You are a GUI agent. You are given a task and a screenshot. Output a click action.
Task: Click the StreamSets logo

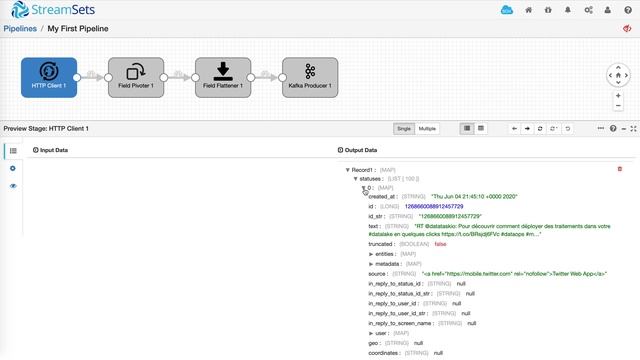[x=53, y=10]
